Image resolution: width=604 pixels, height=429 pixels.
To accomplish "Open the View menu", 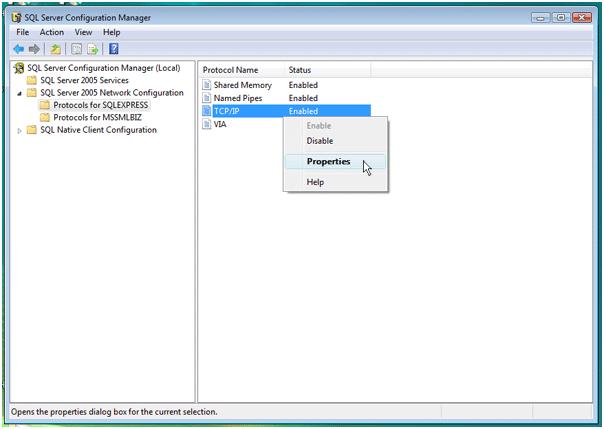I will [x=83, y=32].
